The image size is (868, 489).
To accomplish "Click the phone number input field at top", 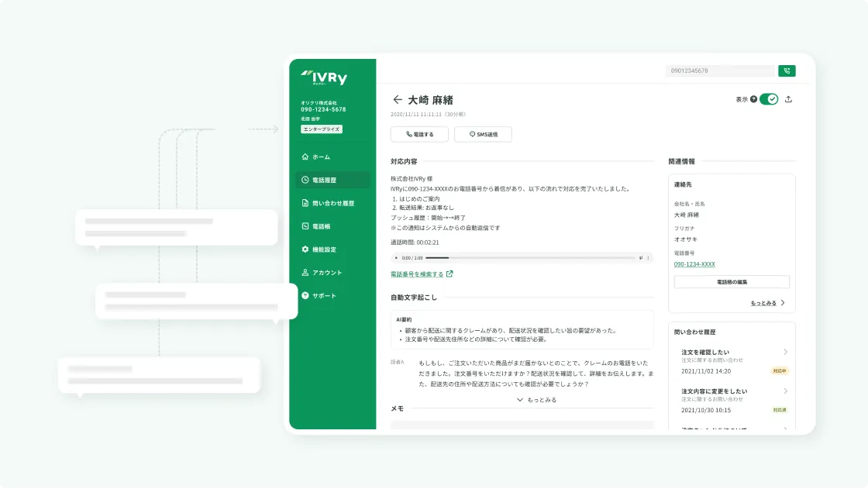I will coord(718,71).
